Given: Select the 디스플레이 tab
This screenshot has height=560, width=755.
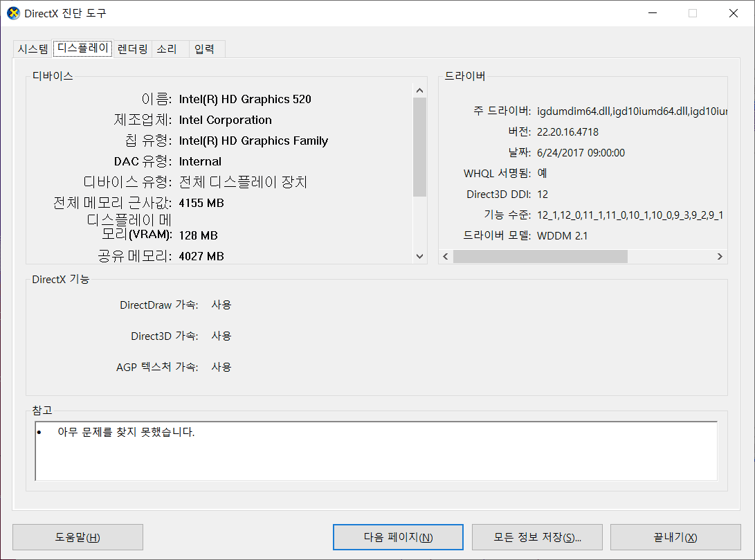Looking at the screenshot, I should (83, 48).
